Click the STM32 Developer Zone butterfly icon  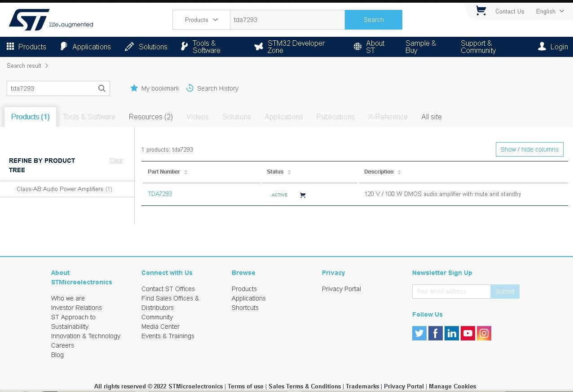click(x=259, y=47)
